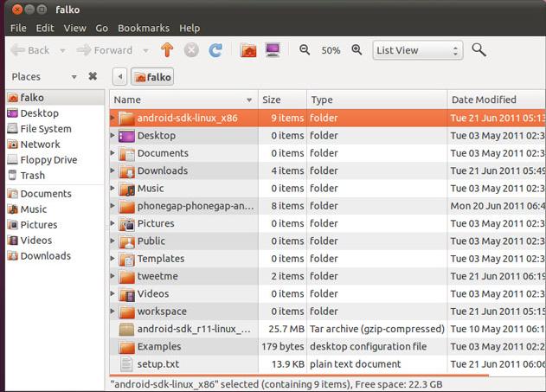Open File System in the sidebar
546x392 pixels.
coord(45,129)
